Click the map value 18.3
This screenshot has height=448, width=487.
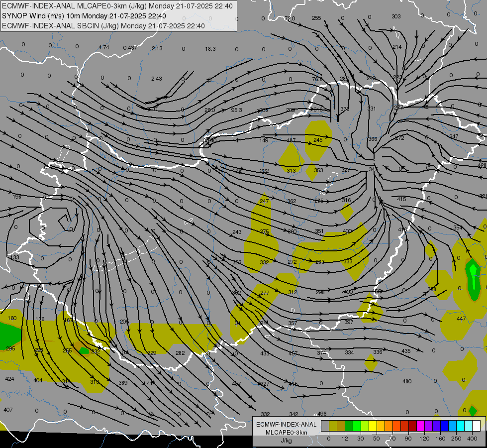210,49
